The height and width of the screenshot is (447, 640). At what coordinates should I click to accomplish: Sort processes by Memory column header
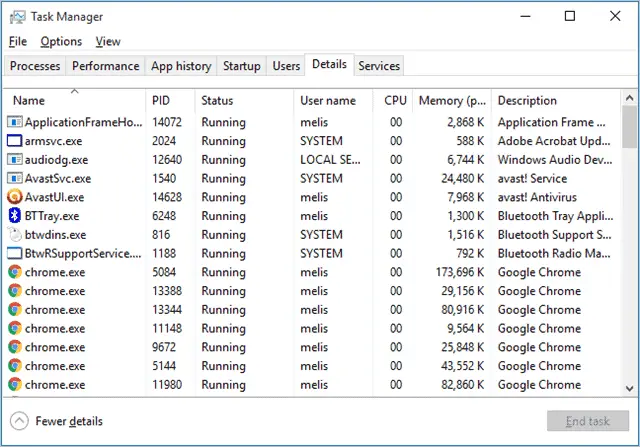click(x=452, y=100)
